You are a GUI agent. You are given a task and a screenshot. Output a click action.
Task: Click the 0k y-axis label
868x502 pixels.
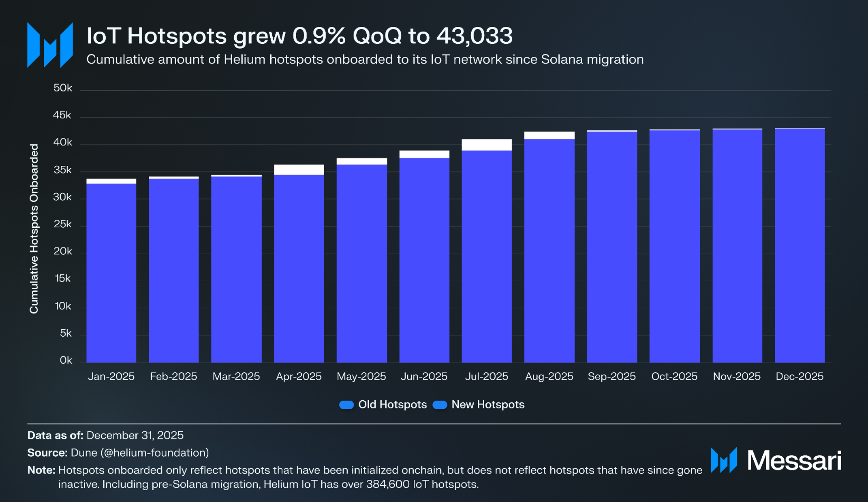tap(66, 360)
